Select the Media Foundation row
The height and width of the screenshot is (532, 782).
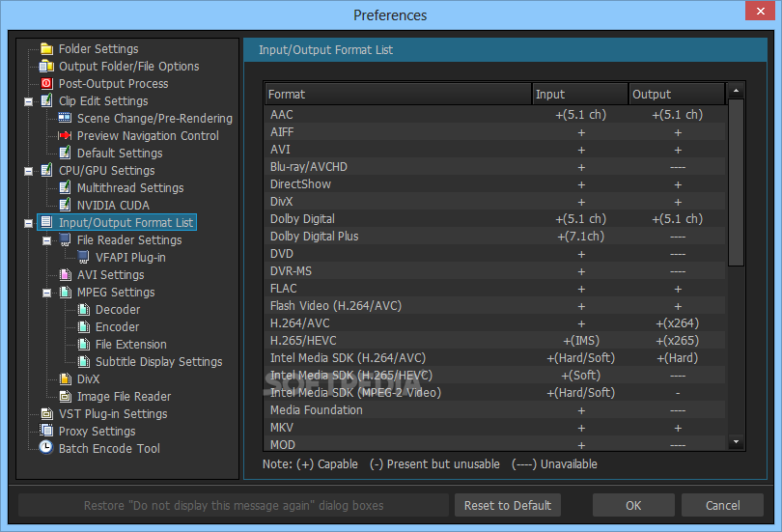pyautogui.click(x=495, y=410)
